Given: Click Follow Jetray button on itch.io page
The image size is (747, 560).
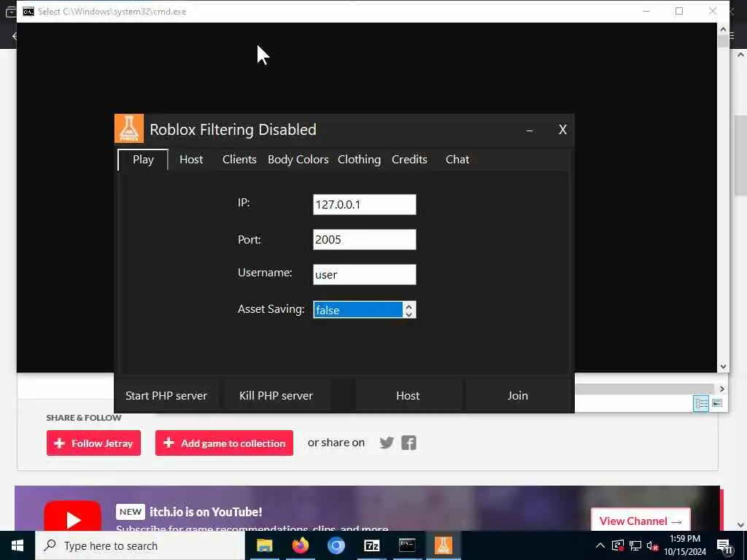Looking at the screenshot, I should [94, 443].
